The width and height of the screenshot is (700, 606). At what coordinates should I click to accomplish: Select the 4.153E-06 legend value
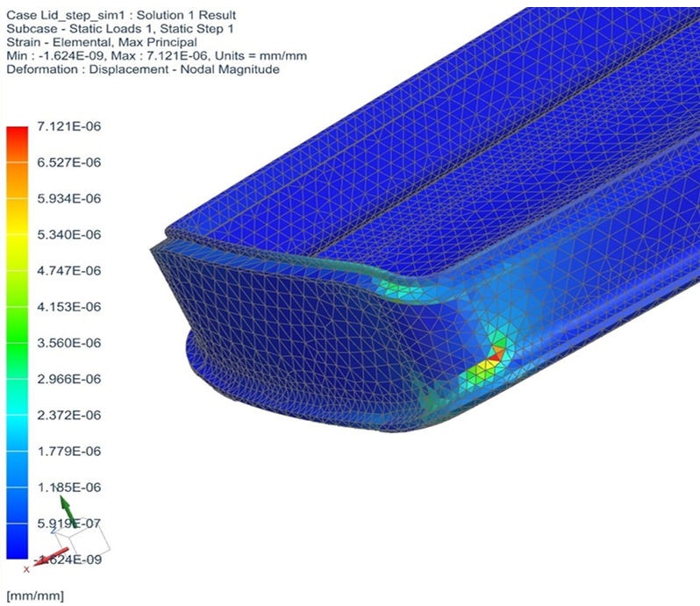(x=69, y=307)
